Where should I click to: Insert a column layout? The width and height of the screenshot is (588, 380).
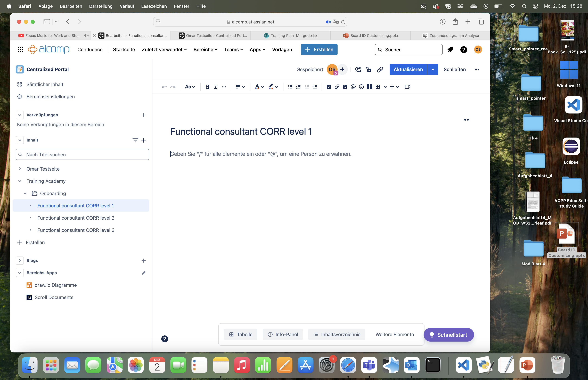[x=369, y=87]
